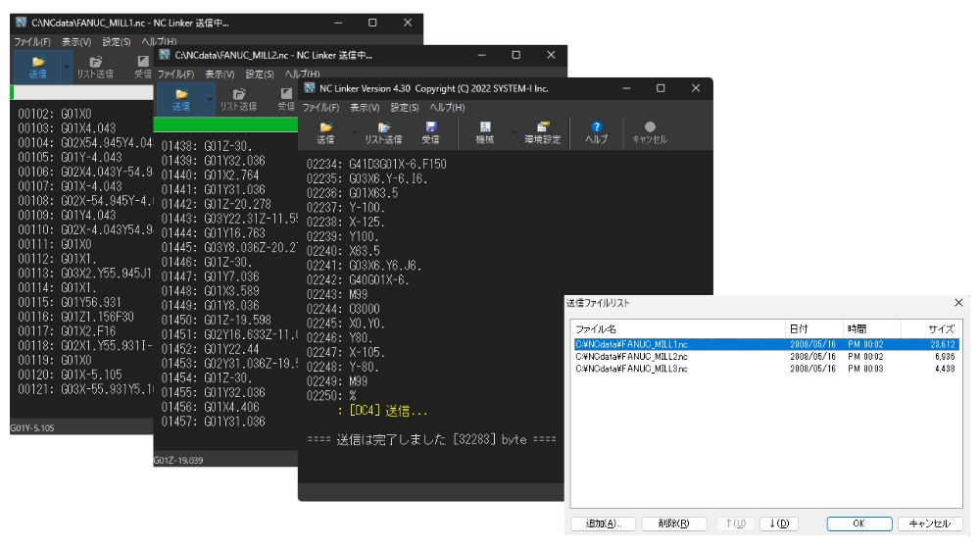The image size is (980, 549).
Task: Open 表示(V) menu in FANUC_MILL1.nc window
Action: point(76,42)
